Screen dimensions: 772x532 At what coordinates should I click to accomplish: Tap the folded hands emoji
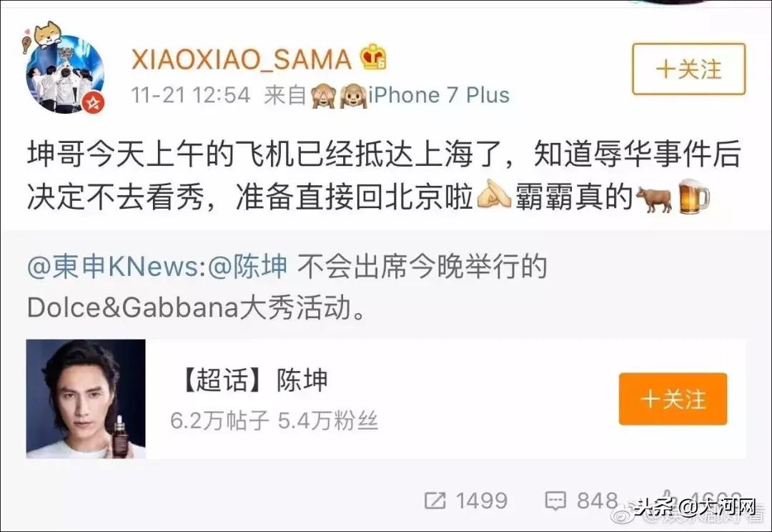click(x=494, y=197)
